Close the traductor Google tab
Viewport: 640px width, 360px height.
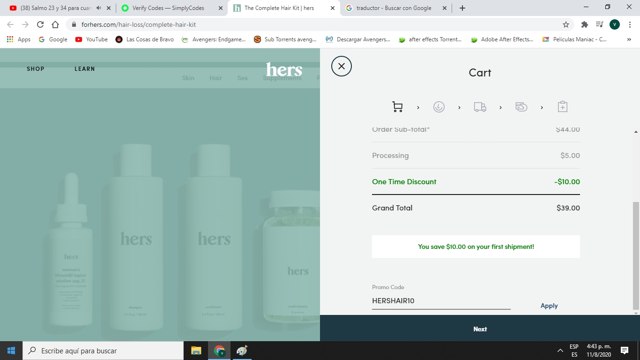(x=444, y=8)
